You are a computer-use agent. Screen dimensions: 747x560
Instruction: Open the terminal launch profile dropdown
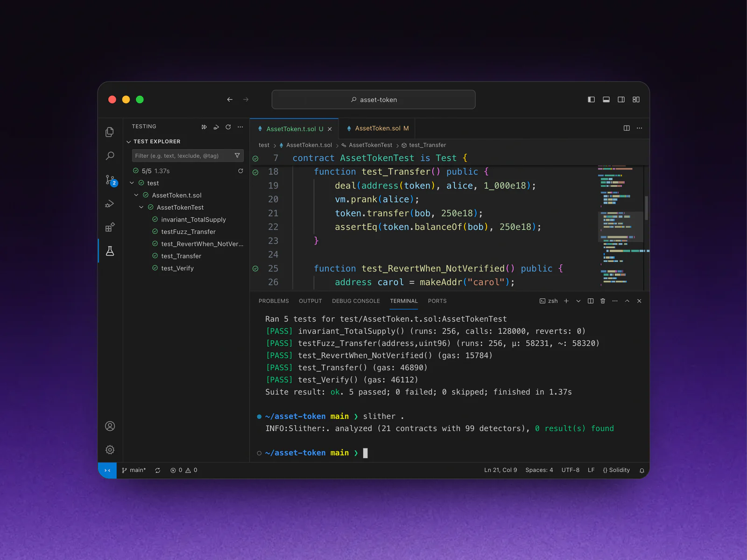coord(578,301)
